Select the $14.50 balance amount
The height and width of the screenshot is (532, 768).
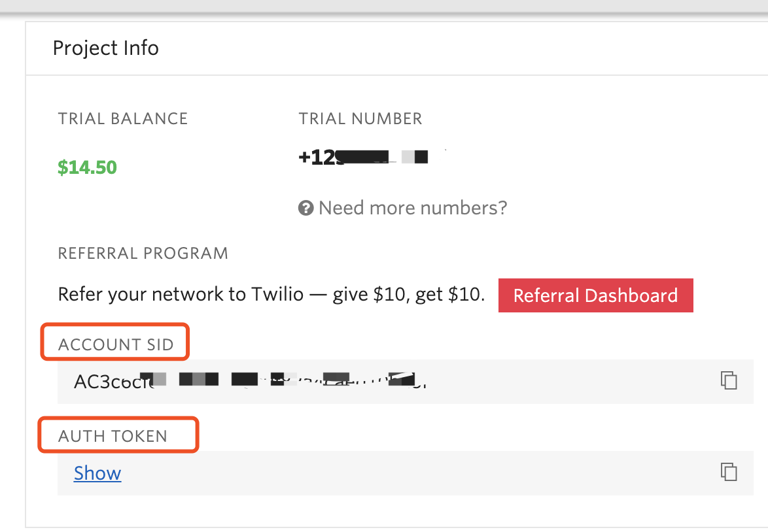coord(87,168)
